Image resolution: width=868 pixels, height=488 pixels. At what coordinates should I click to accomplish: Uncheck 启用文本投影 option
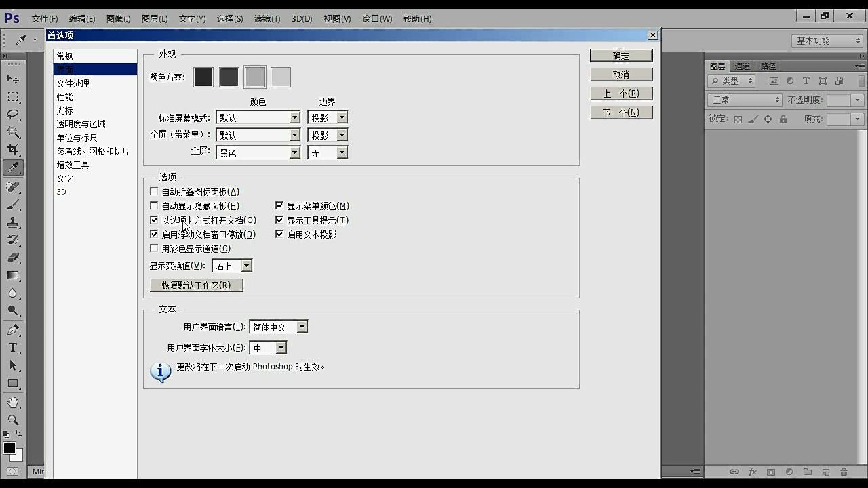(279, 235)
